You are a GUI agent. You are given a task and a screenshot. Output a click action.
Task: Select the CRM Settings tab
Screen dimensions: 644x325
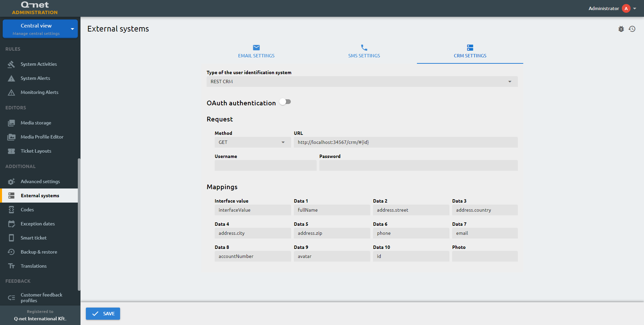coord(470,52)
